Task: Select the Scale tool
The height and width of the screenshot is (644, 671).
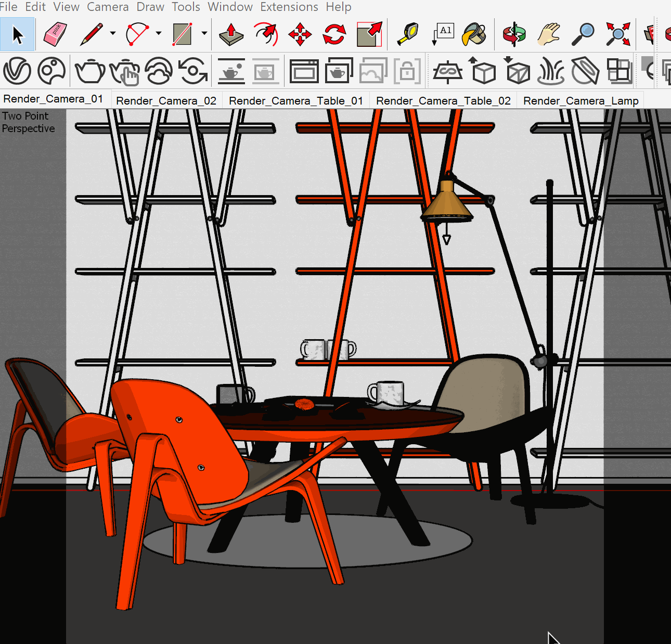Action: (x=369, y=34)
